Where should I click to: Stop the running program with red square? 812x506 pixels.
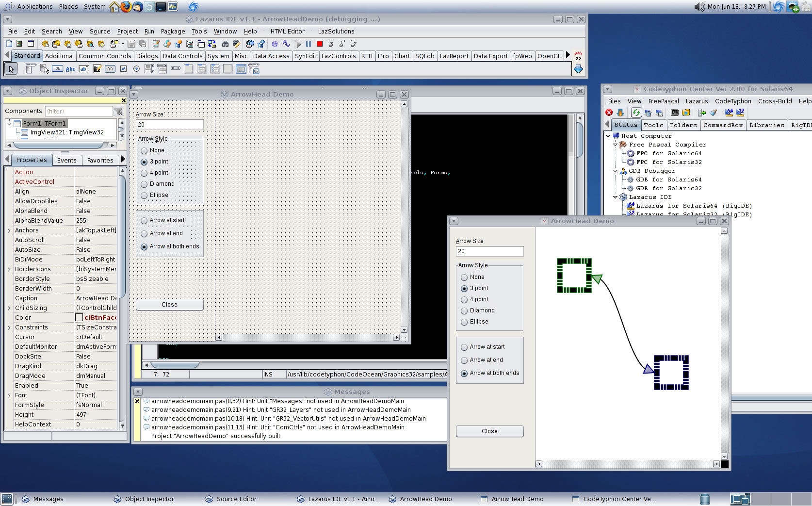[x=320, y=44]
